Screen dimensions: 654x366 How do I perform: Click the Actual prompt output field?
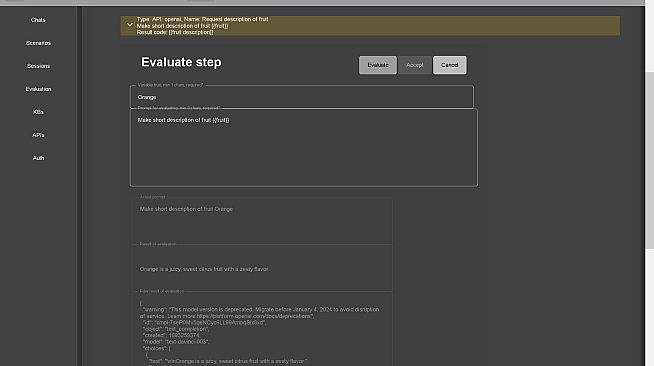(263, 221)
